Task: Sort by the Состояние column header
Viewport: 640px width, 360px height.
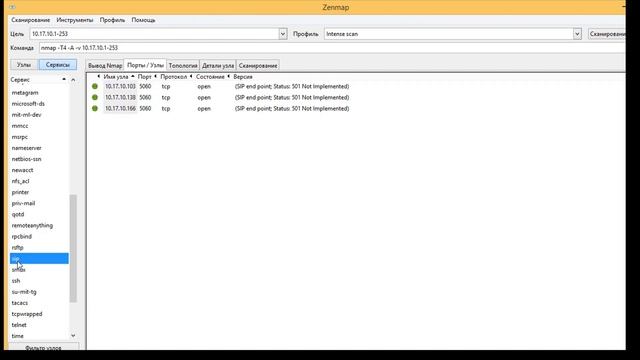Action: [210, 77]
